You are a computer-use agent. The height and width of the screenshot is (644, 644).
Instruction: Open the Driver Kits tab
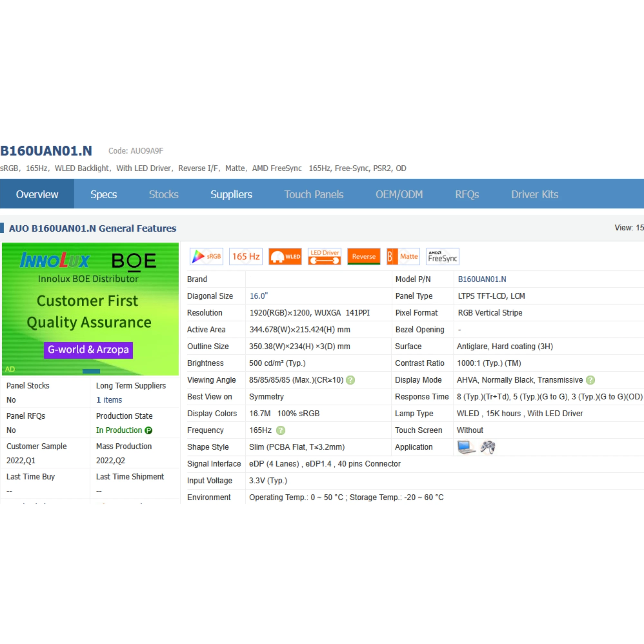click(534, 194)
